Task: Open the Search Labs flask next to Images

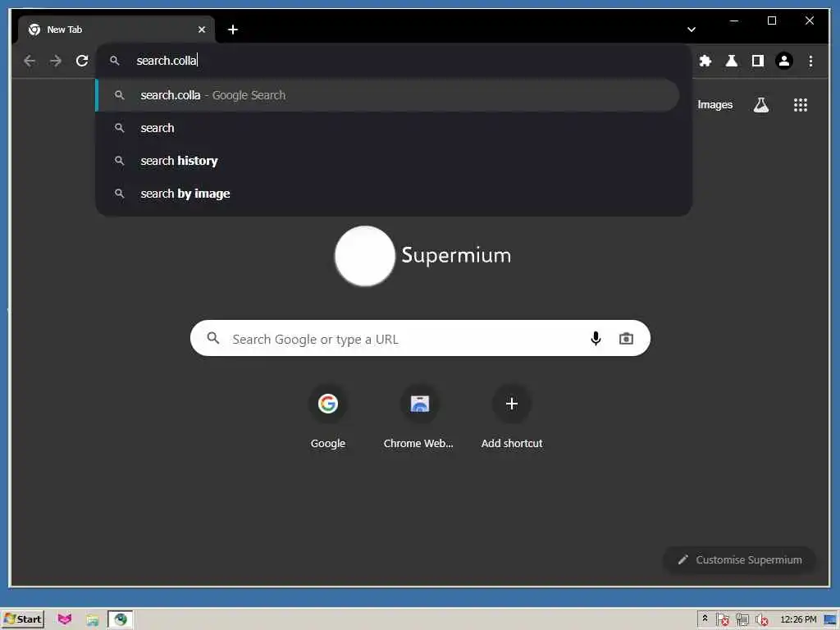Action: click(760, 104)
